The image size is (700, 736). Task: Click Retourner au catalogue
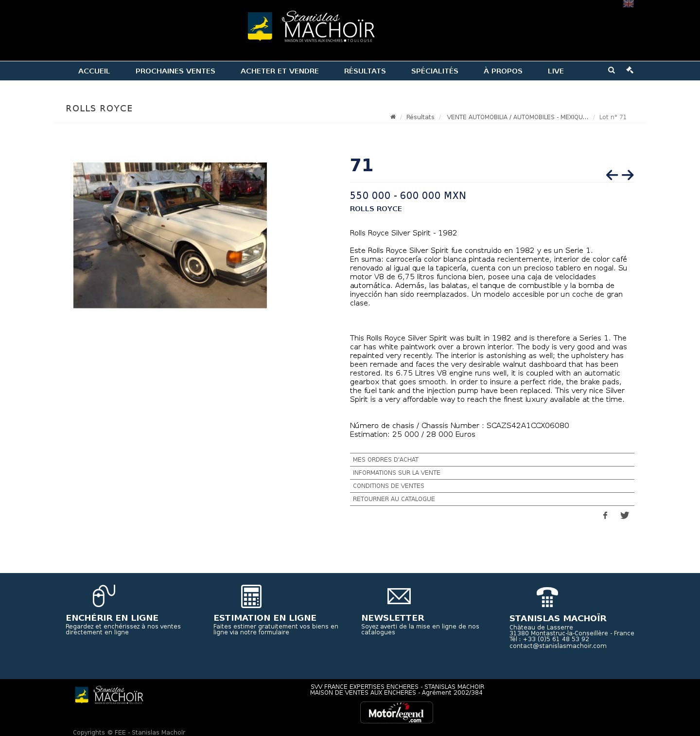[x=492, y=499]
